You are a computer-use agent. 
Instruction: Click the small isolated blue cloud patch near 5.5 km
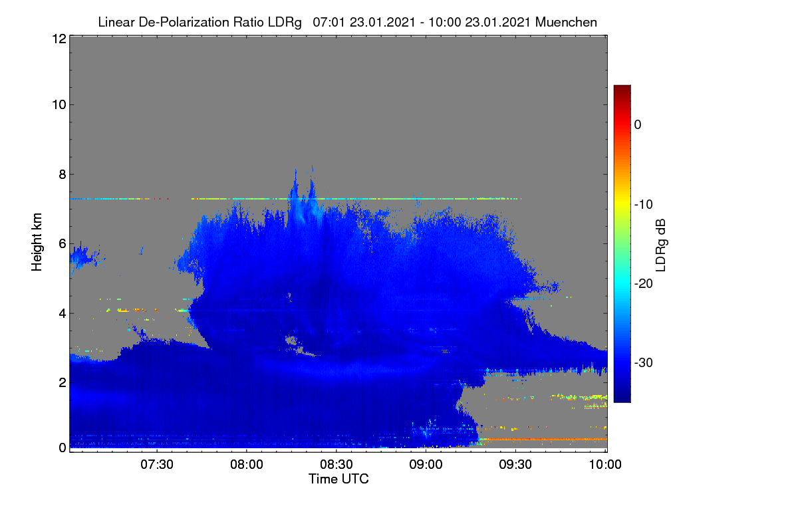82,257
